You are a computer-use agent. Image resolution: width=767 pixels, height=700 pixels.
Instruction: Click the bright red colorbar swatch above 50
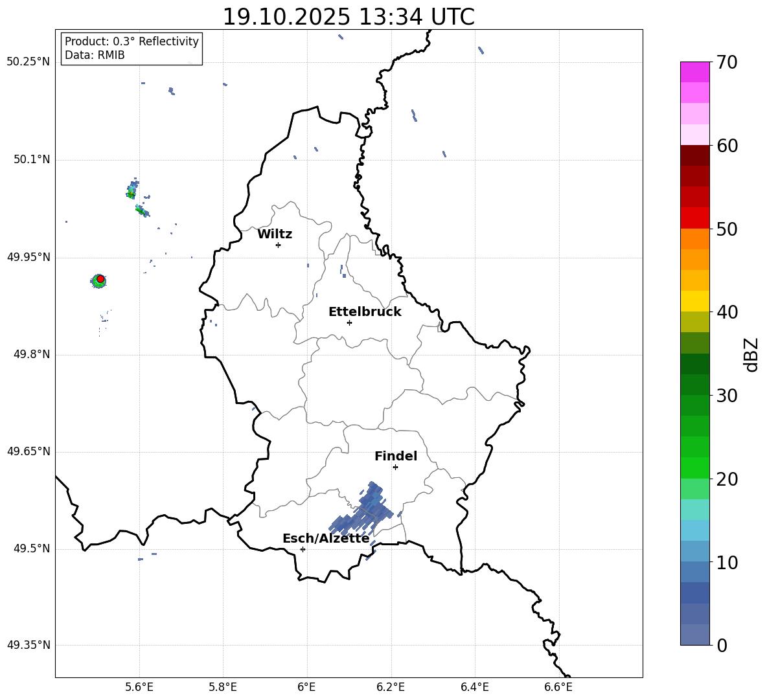click(x=694, y=218)
